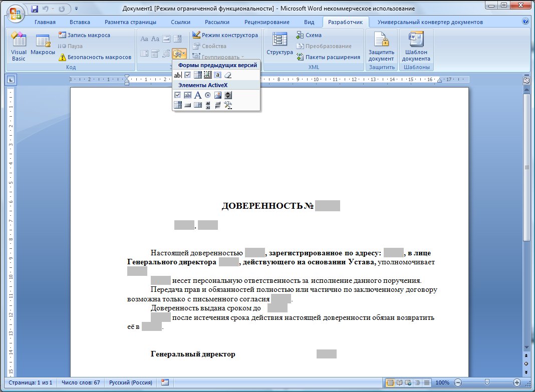Click 100% zoom level button
535x392 pixels.
pos(442,383)
